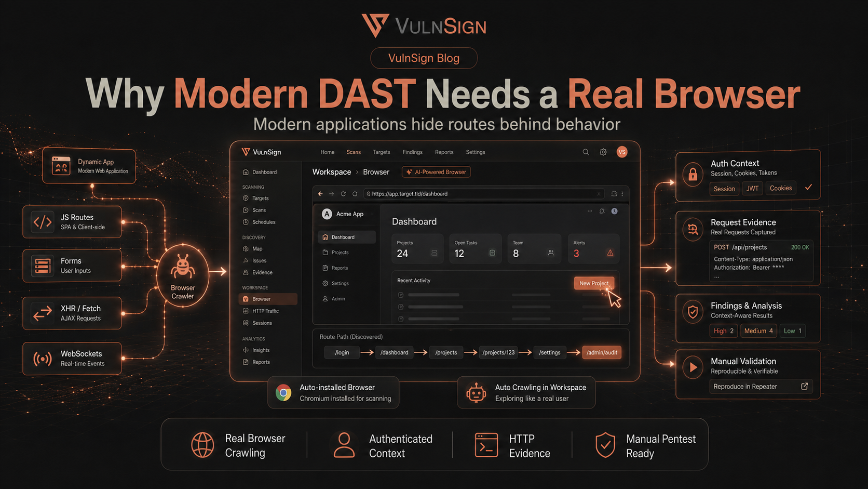The width and height of the screenshot is (868, 489).
Task: Open Insights under Analytics
Action: tap(261, 350)
